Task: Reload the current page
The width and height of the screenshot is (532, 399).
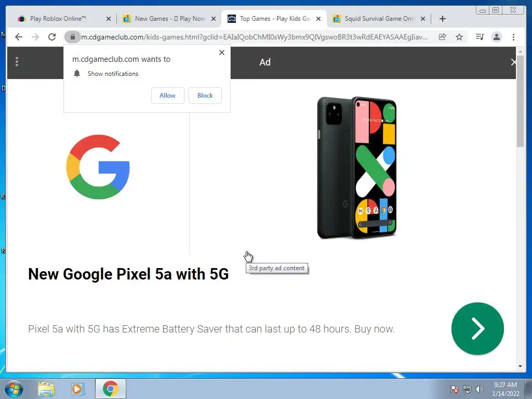Action: (52, 37)
